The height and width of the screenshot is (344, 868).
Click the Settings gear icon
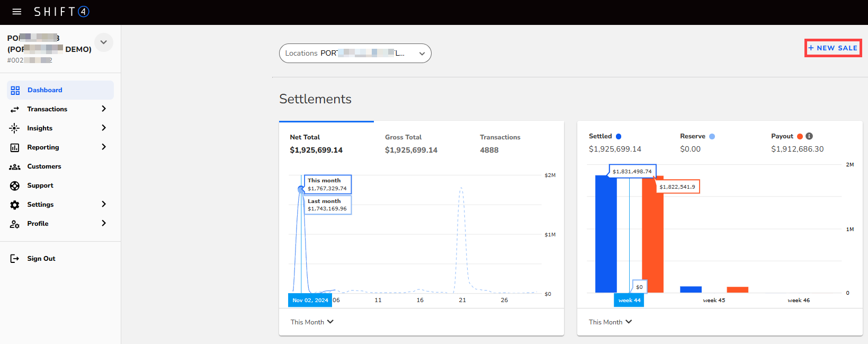click(x=15, y=205)
